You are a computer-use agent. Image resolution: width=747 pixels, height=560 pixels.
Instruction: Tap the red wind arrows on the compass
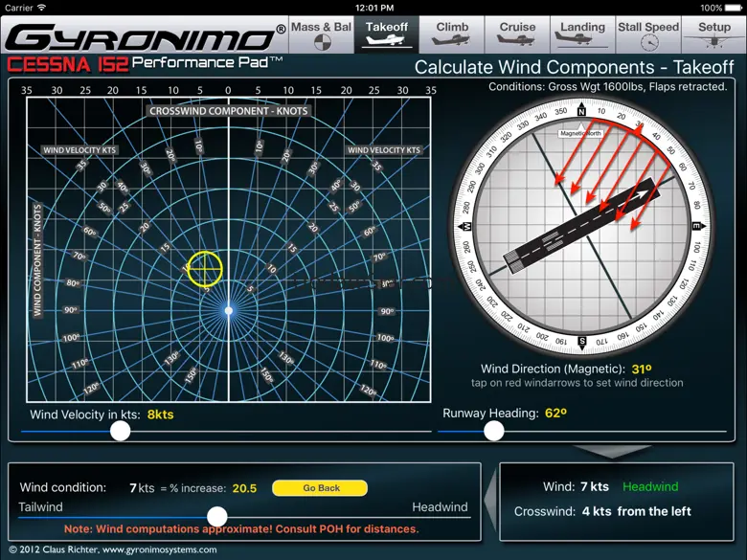(614, 176)
